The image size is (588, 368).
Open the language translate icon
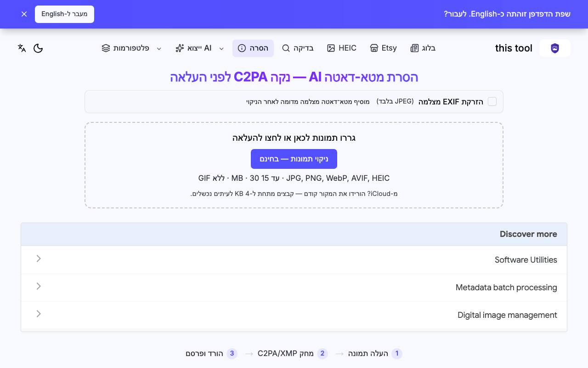[x=22, y=48]
